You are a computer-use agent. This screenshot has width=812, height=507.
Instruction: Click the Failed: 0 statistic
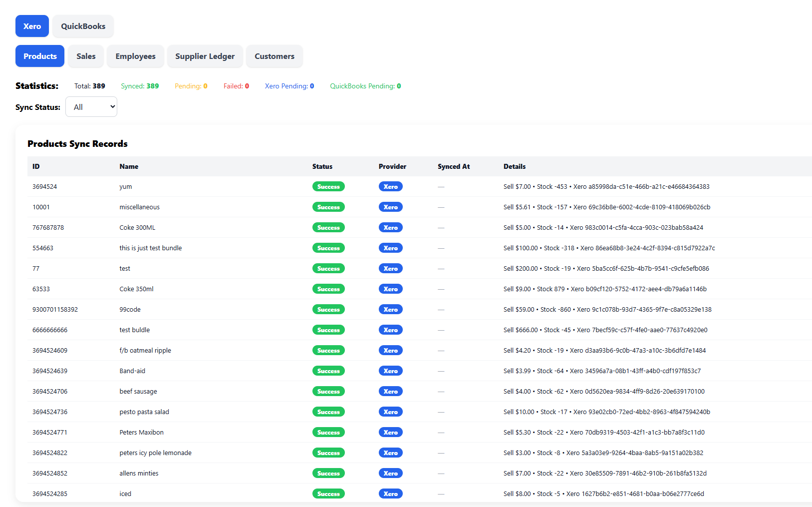(236, 86)
